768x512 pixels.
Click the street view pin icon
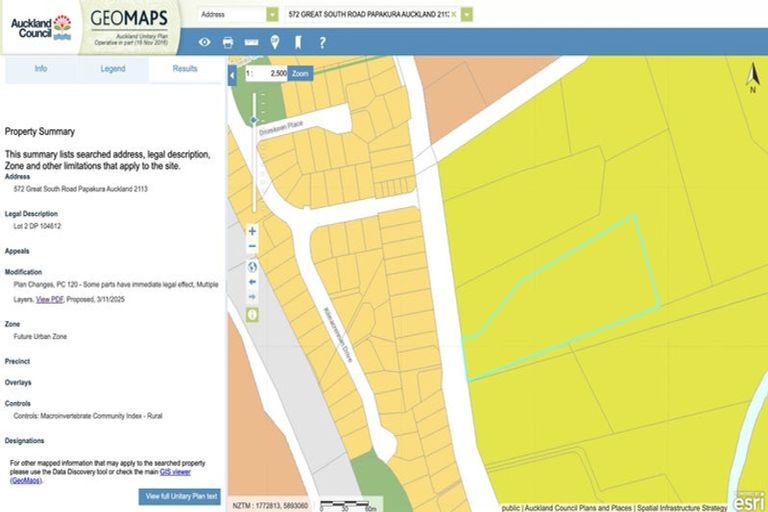click(275, 42)
